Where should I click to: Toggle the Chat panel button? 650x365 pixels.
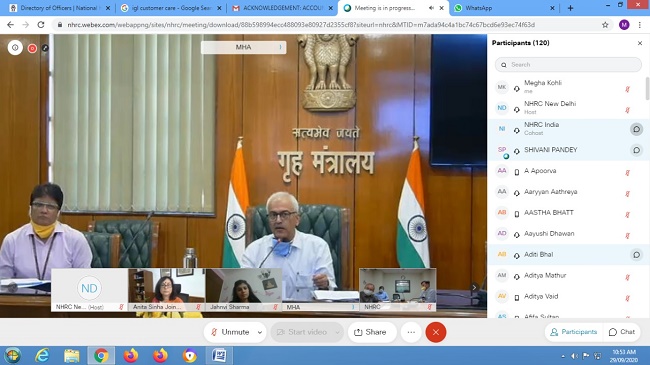622,332
